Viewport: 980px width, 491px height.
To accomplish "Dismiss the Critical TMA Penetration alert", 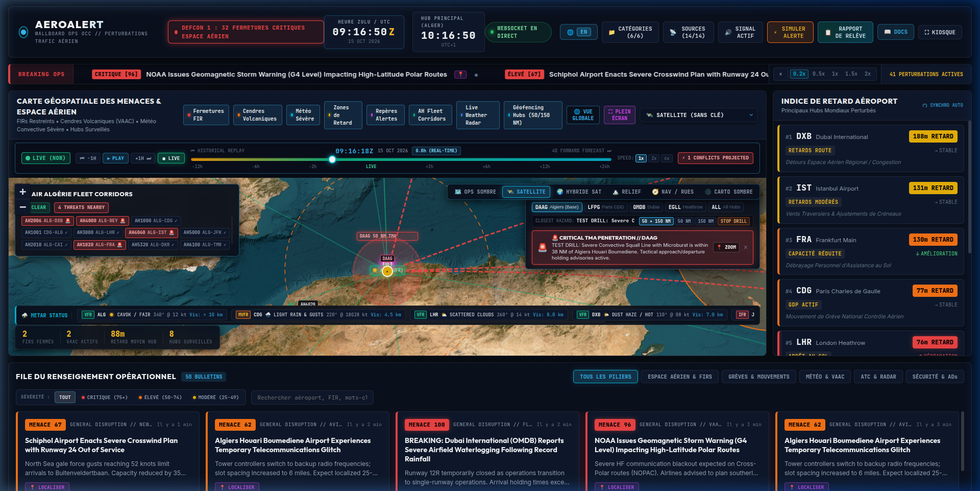I will point(745,247).
